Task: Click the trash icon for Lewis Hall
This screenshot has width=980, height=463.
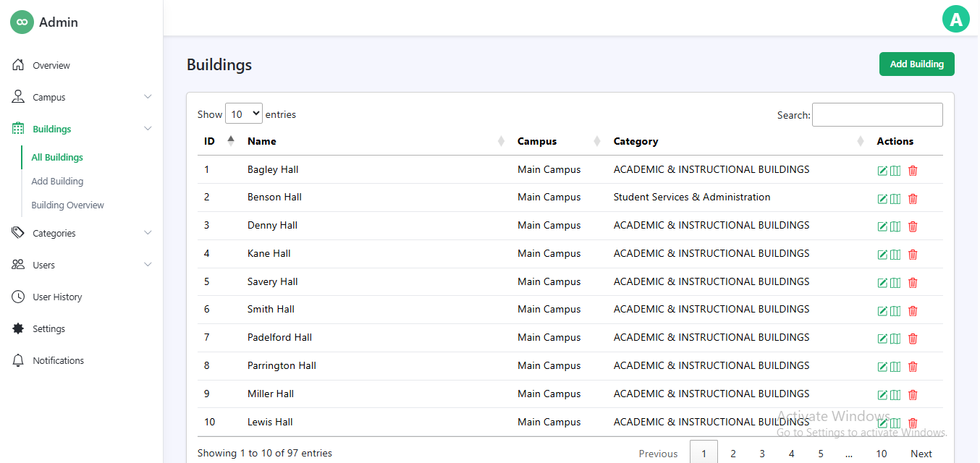Action: pos(913,423)
